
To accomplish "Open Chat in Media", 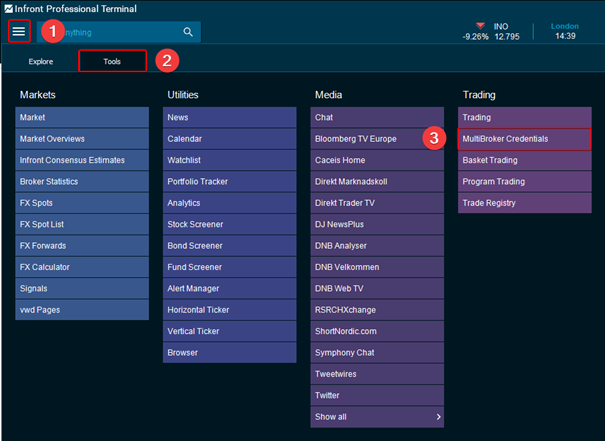I will pos(377,117).
